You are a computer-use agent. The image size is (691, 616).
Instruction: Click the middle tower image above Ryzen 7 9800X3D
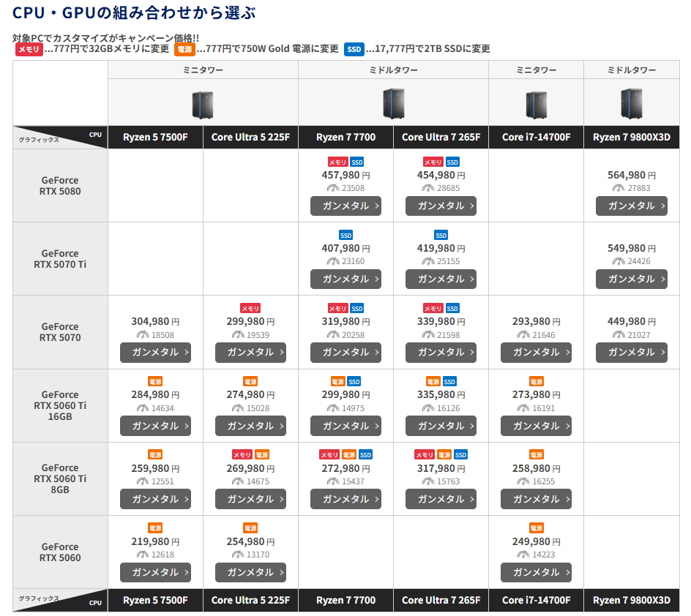click(632, 103)
